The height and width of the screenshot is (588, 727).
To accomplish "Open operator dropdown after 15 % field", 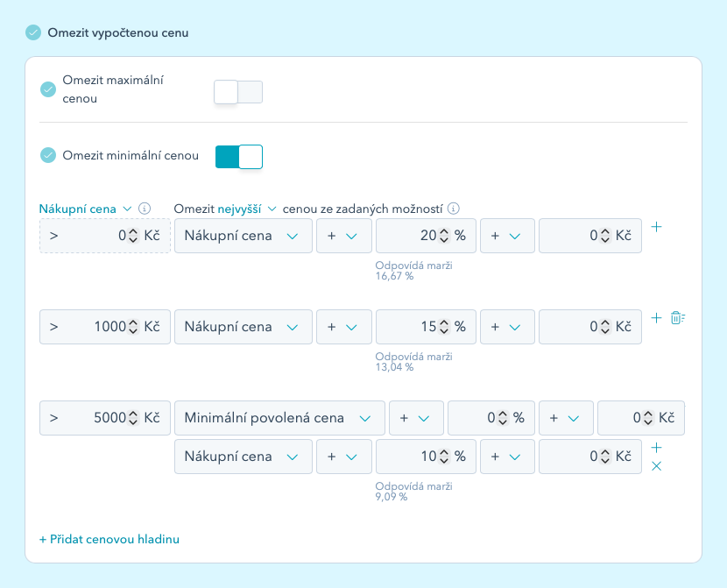I will coord(507,327).
